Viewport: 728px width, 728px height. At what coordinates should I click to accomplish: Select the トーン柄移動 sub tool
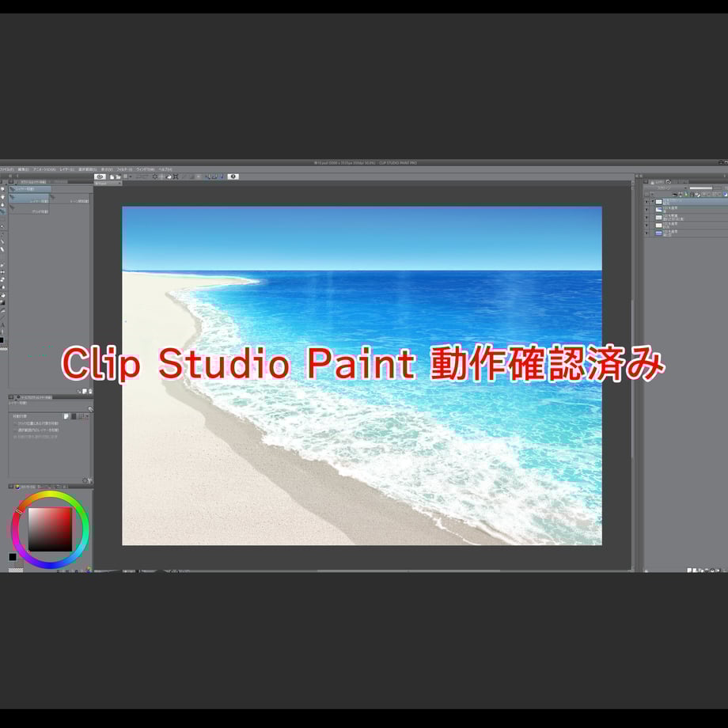point(70,199)
